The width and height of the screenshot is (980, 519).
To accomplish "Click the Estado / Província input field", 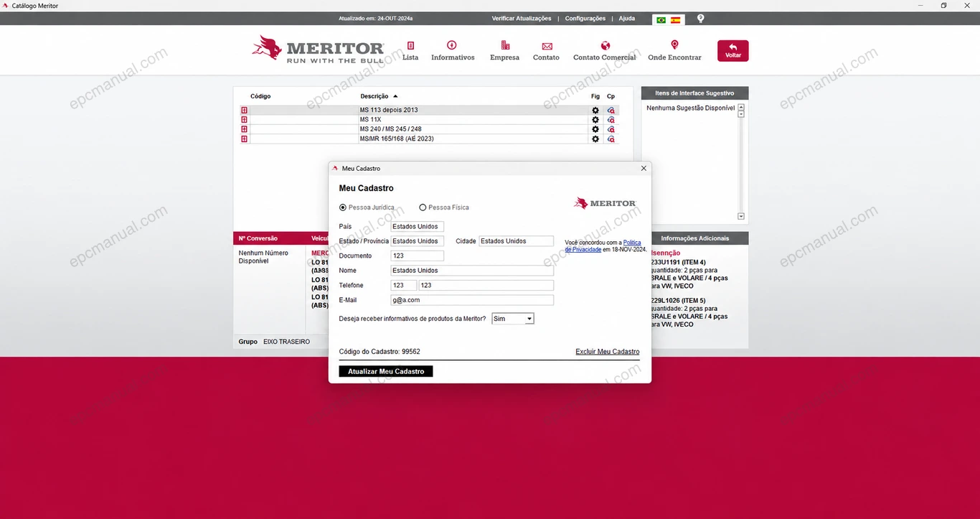I will pos(418,241).
